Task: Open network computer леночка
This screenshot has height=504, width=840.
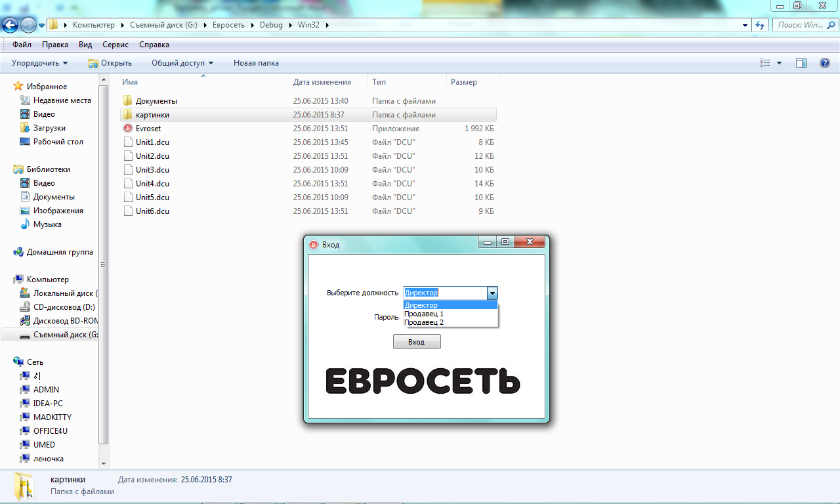Action: [x=49, y=459]
